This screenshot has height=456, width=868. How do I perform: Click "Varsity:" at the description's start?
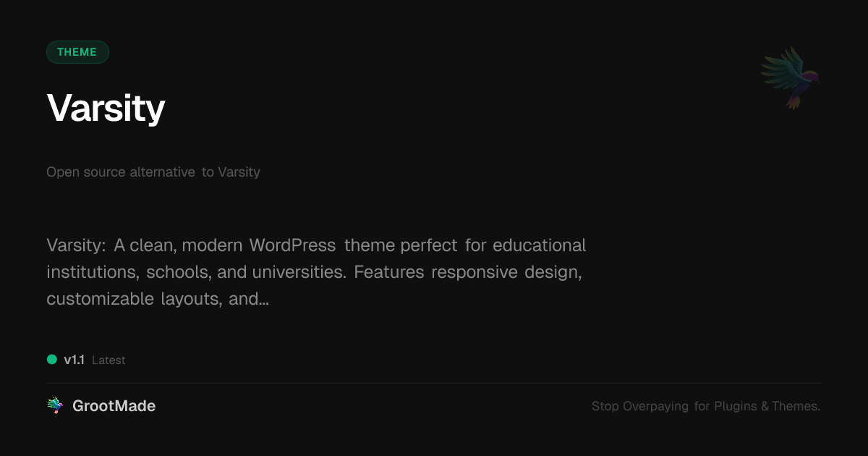(x=77, y=245)
